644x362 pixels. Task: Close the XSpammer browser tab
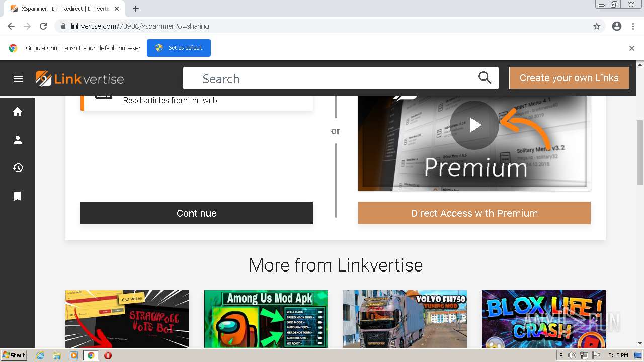117,9
